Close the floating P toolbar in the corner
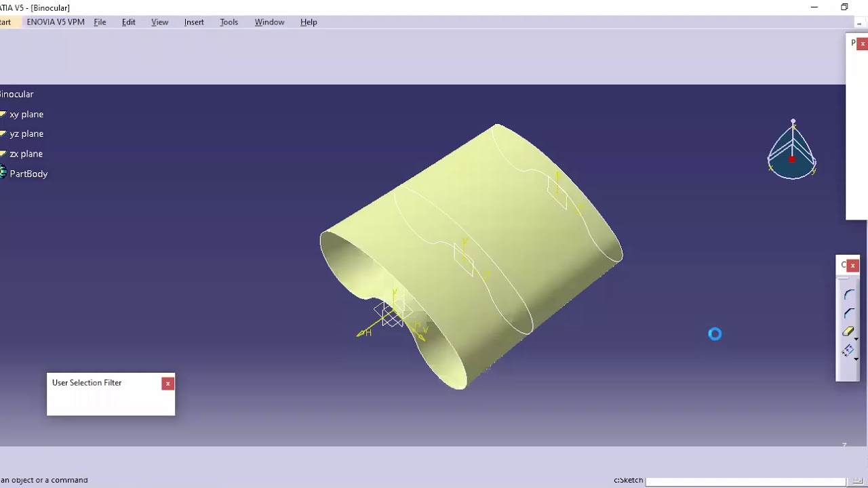868x488 pixels. 863,43
